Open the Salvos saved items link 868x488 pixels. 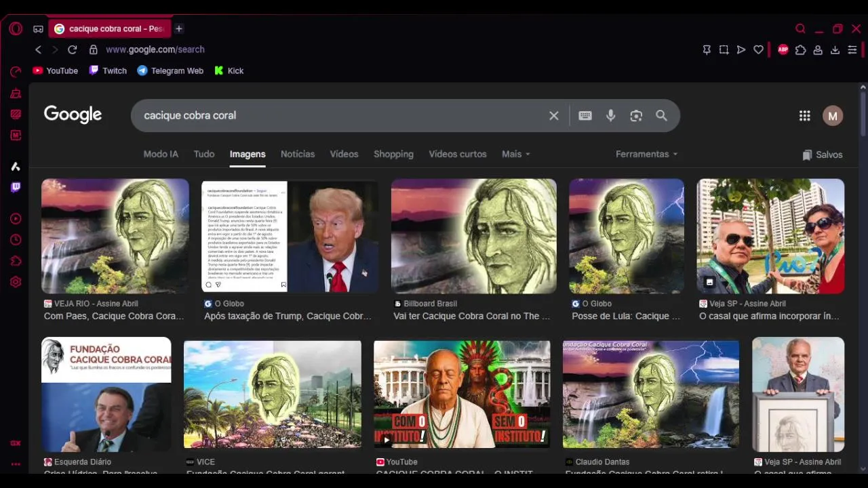822,155
